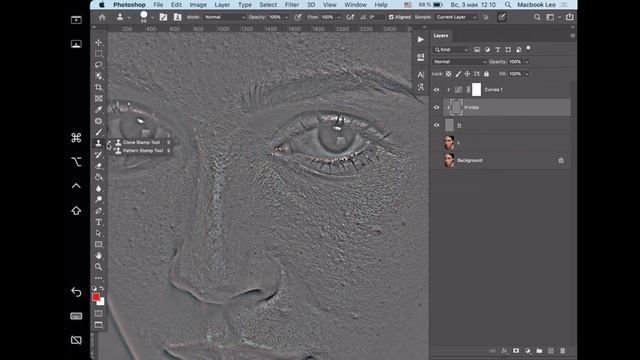The width and height of the screenshot is (640, 360).
Task: Open the layer blend mode Normal dropdown
Action: point(460,62)
